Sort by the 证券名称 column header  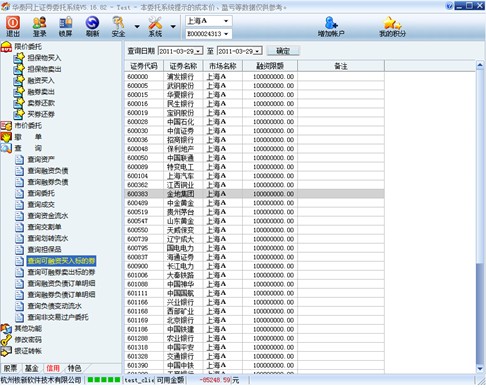[183, 66]
